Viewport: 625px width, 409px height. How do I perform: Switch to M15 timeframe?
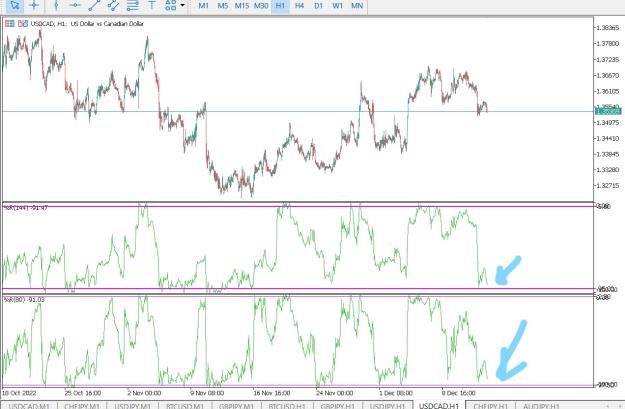click(242, 6)
